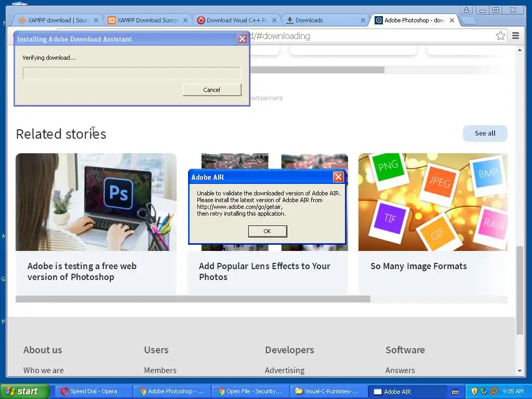Image resolution: width=532 pixels, height=399 pixels.
Task: Click the Chrome user profile icon
Action: pyautogui.click(x=467, y=10)
